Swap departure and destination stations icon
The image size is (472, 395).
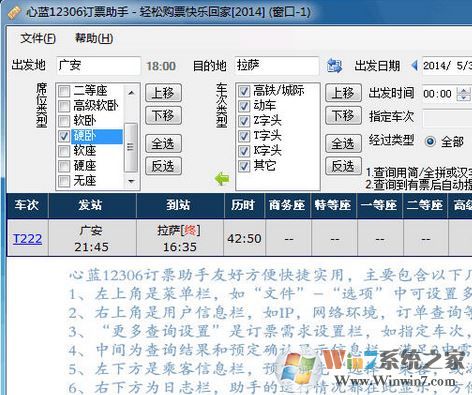334,65
